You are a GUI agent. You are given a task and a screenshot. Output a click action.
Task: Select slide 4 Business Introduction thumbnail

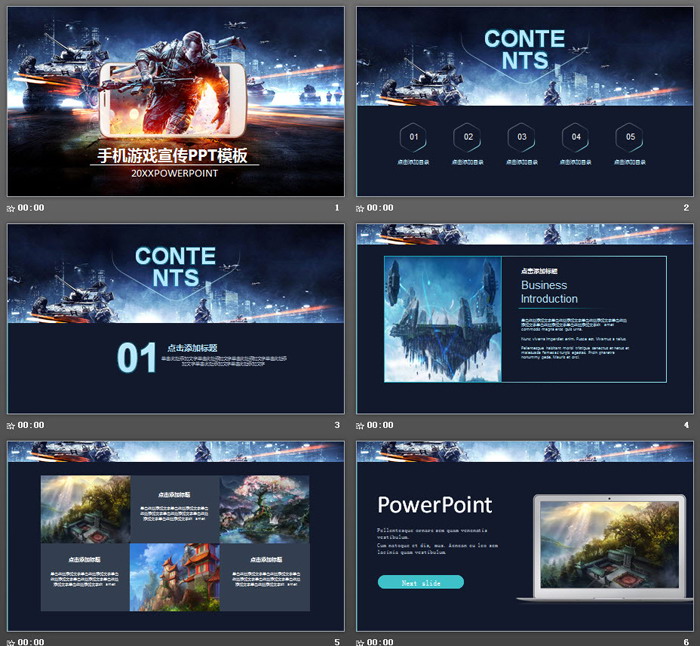525,319
